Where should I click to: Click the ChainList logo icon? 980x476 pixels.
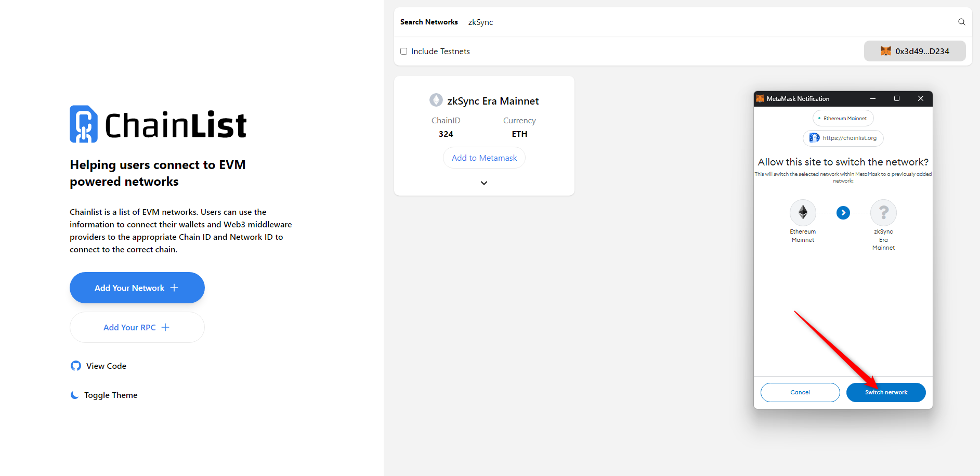click(x=84, y=124)
